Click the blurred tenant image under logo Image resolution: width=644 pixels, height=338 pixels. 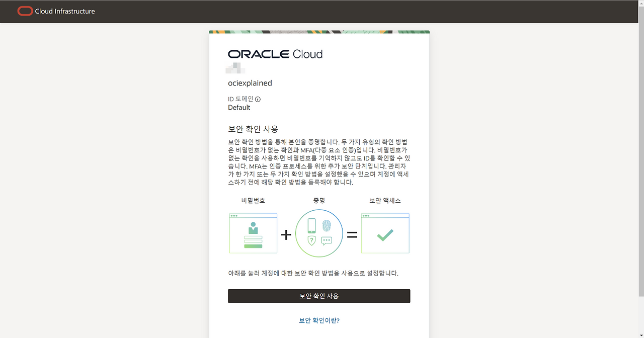pos(235,67)
